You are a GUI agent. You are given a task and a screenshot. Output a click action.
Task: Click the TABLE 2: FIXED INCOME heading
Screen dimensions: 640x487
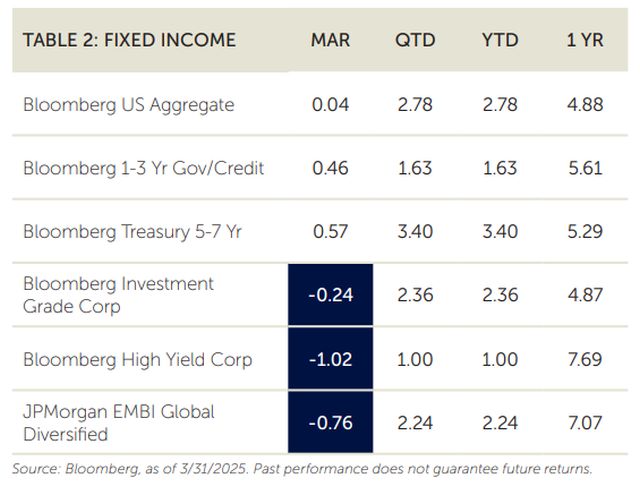130,40
